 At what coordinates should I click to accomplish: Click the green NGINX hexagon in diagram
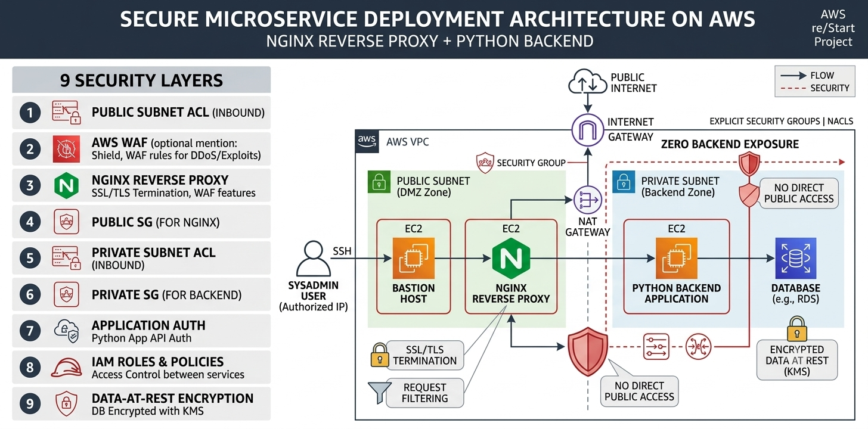tap(511, 259)
